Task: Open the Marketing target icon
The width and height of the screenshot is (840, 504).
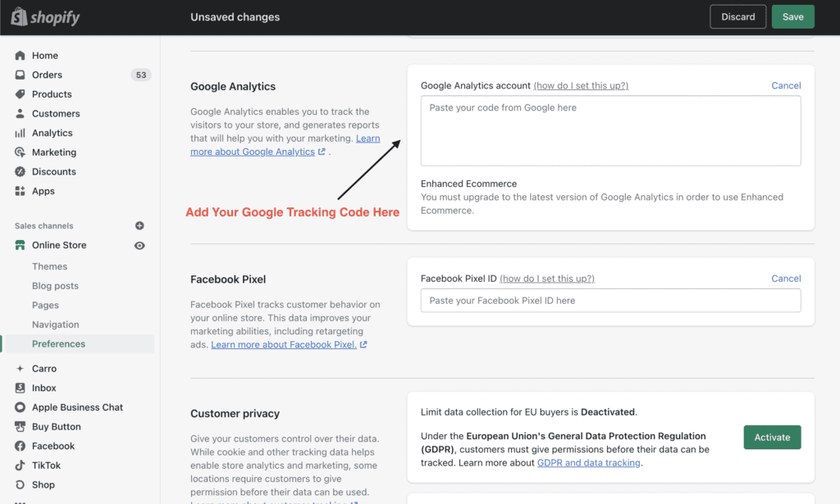Action: point(20,152)
